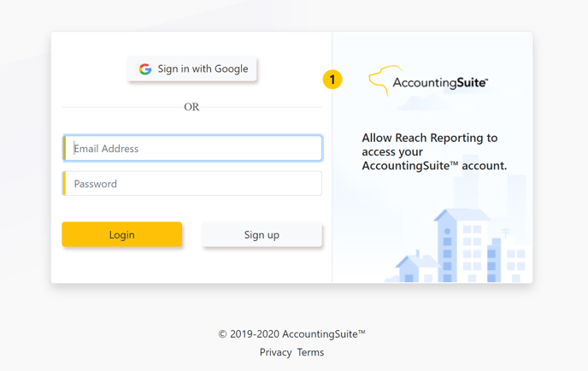The image size is (588, 371).
Task: Open the Sign up button
Action: click(x=262, y=234)
